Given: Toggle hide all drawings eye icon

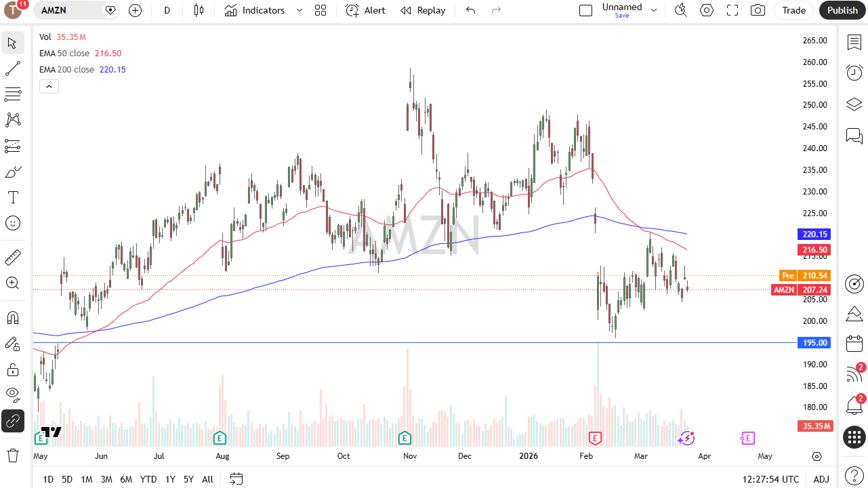Looking at the screenshot, I should (x=13, y=394).
